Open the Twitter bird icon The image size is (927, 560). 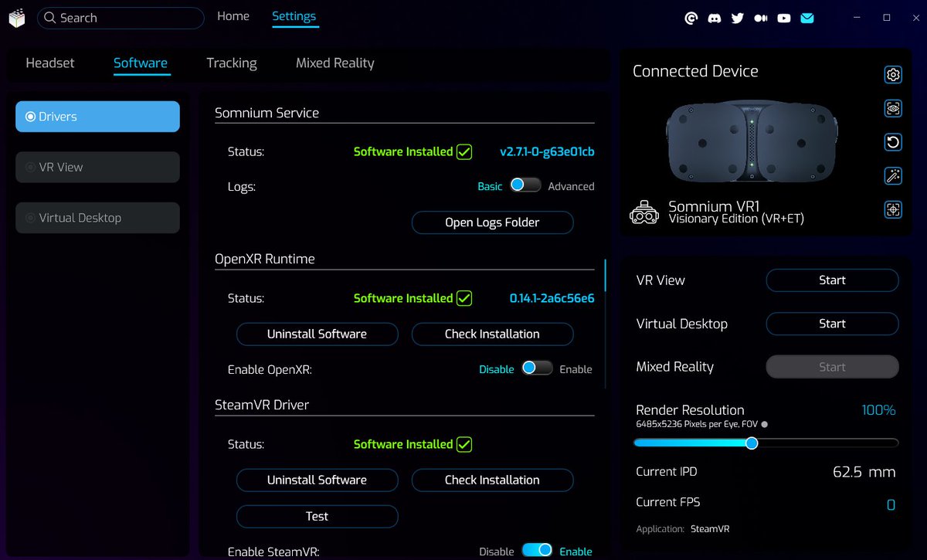[738, 18]
